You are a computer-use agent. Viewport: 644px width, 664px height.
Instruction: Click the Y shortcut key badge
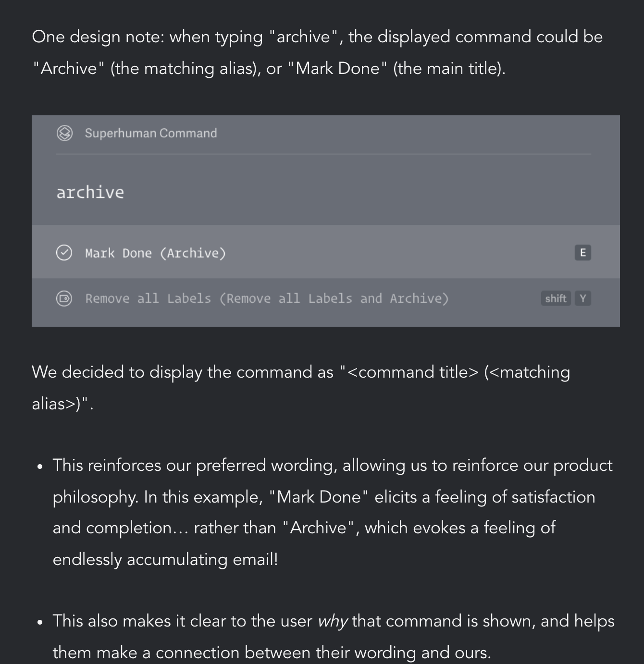tap(583, 298)
